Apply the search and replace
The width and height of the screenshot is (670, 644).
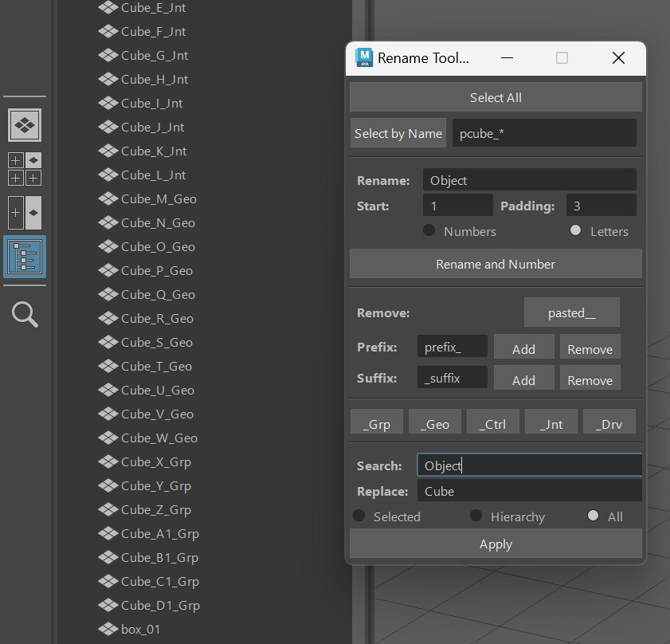(495, 544)
